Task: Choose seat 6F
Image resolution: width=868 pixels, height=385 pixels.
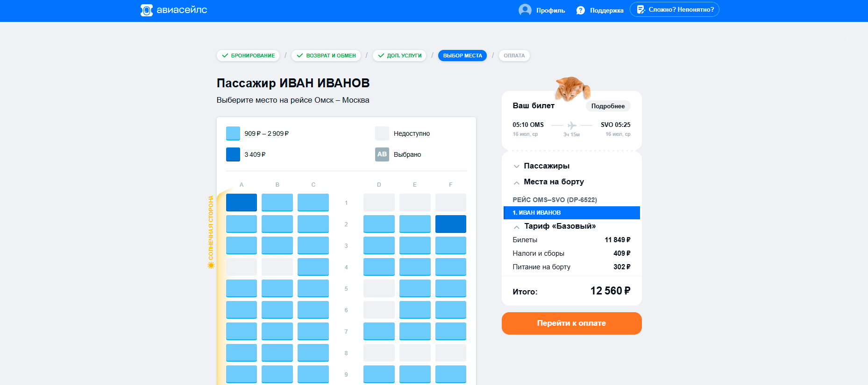Action: click(451, 310)
